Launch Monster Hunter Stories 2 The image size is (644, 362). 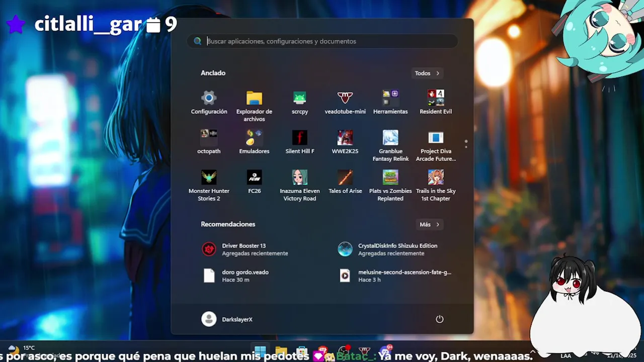(x=209, y=186)
